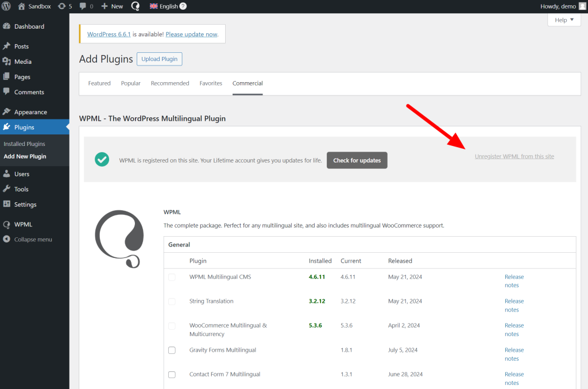Click the Media icon in sidebar
The width and height of the screenshot is (588, 389).
click(x=6, y=61)
